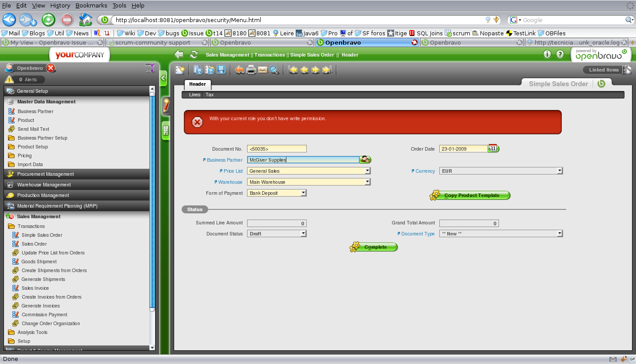Click the blue floppy Save icon
This screenshot has width=636, height=364.
coord(221,70)
